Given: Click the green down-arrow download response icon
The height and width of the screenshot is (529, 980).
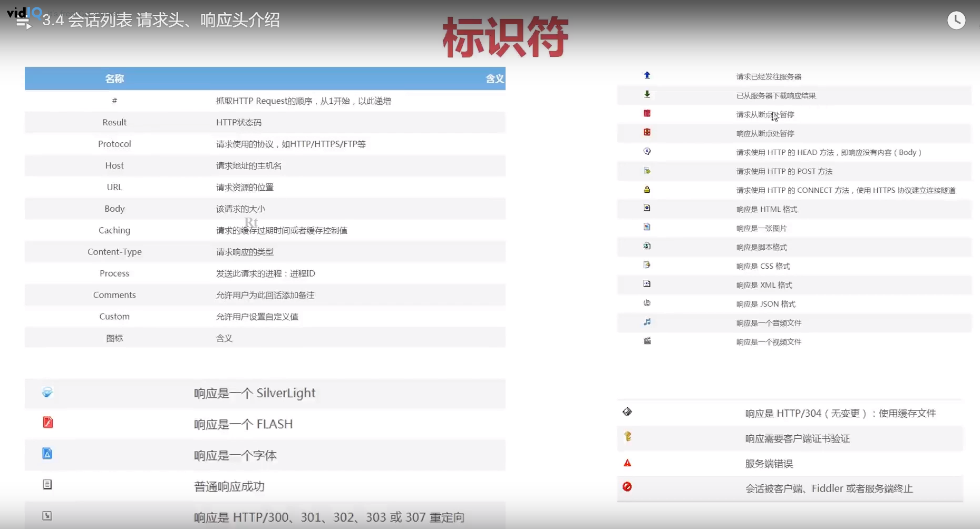Looking at the screenshot, I should [647, 94].
